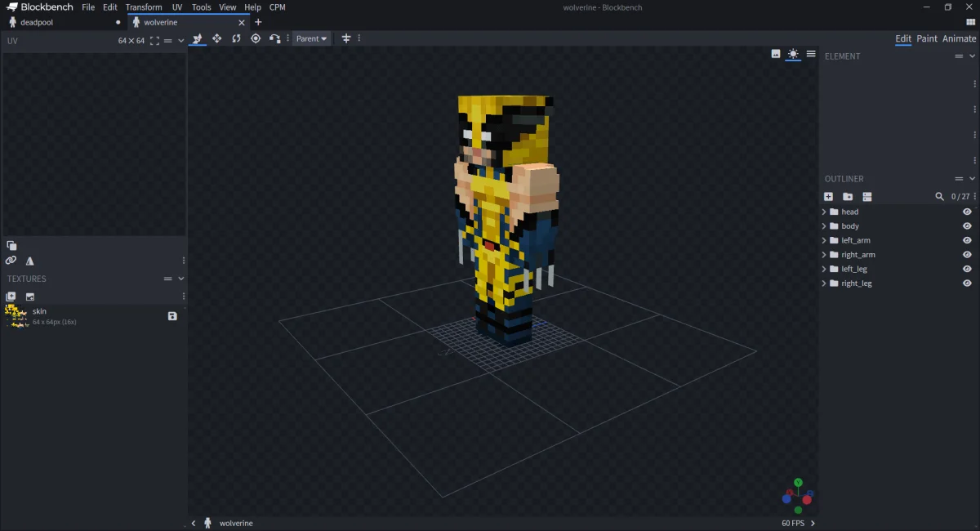980x531 pixels.
Task: Open the viewport hamburger menu
Action: [811, 54]
